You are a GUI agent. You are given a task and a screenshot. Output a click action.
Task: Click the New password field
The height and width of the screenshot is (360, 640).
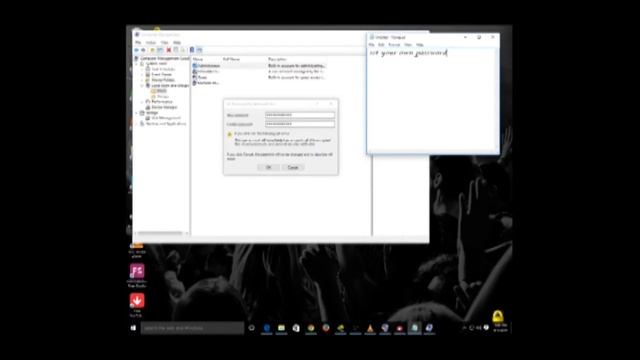pos(300,115)
